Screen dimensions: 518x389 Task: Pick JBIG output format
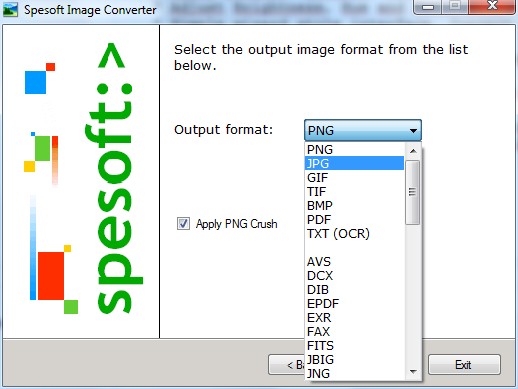tap(355, 359)
